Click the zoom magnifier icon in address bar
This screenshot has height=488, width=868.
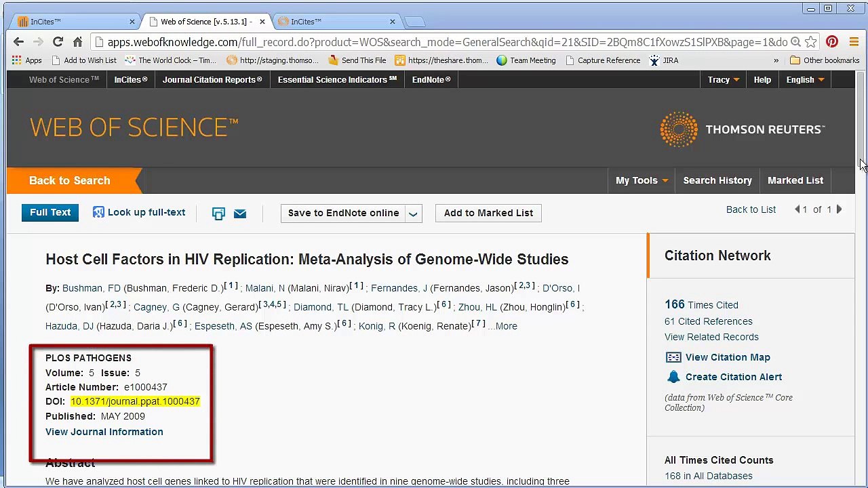(795, 42)
